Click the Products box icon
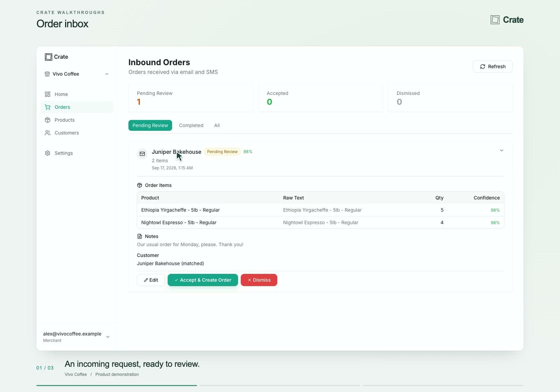This screenshot has height=392, width=560. tap(48, 120)
